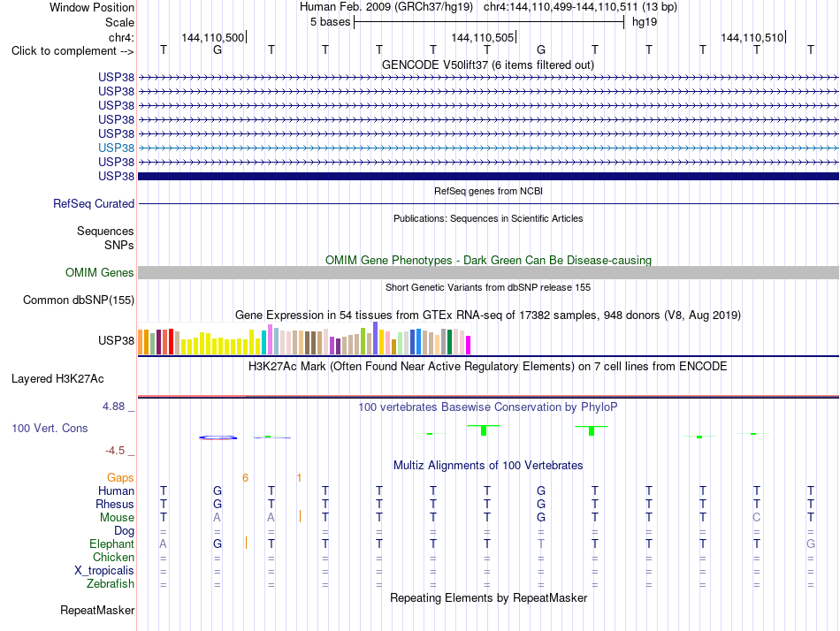Image resolution: width=840 pixels, height=631 pixels.
Task: Click the RefSeq Curated track label
Action: click(x=94, y=203)
